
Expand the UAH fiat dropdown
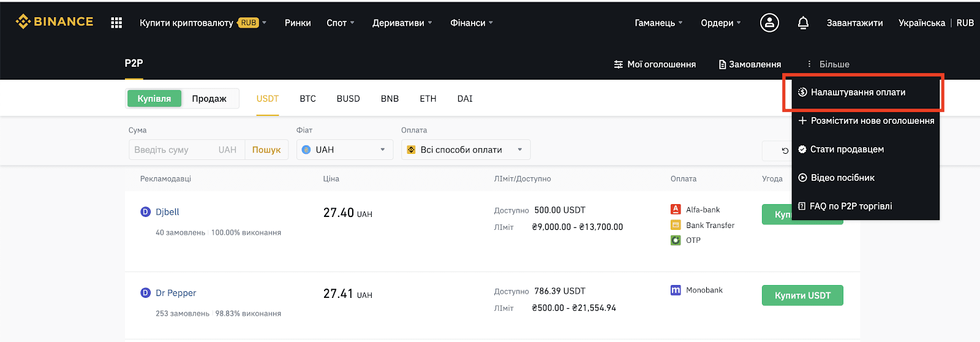pos(345,150)
